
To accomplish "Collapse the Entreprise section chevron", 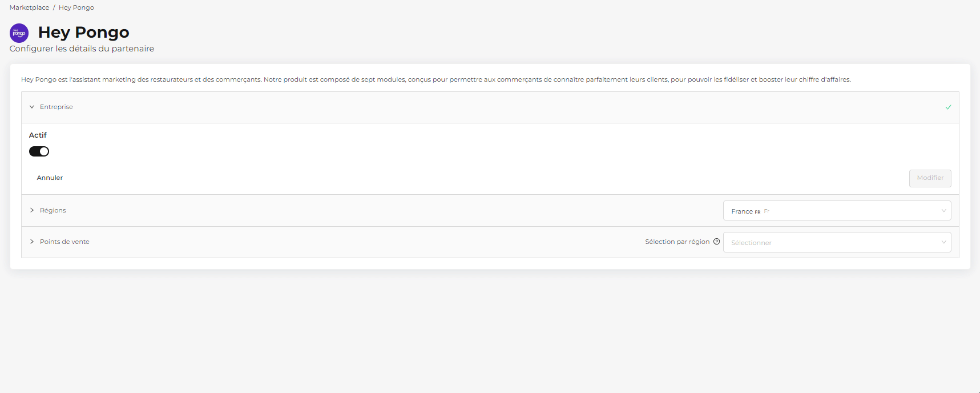I will (x=32, y=107).
